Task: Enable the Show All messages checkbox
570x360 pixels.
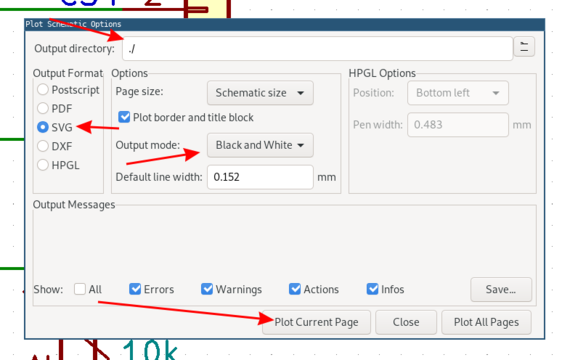Action: 80,289
